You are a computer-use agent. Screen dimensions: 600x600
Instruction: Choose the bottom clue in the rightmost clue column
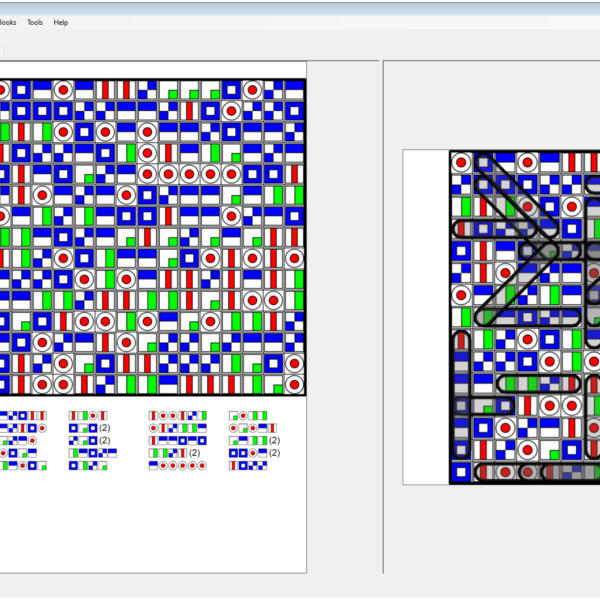(248, 465)
